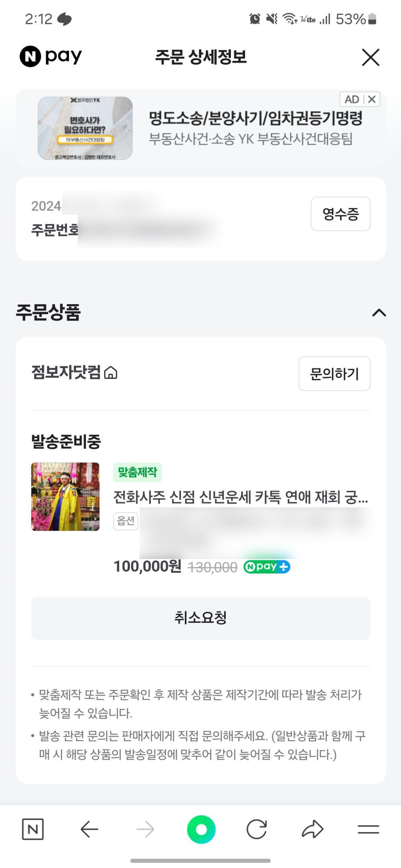Screen dimensions: 401x868
Task: Tap the Npay plus badge
Action: click(267, 567)
